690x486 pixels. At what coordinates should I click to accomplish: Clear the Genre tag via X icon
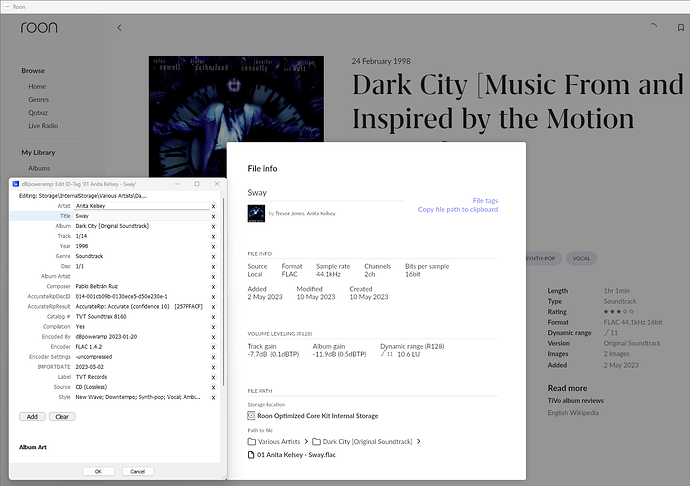(x=213, y=255)
